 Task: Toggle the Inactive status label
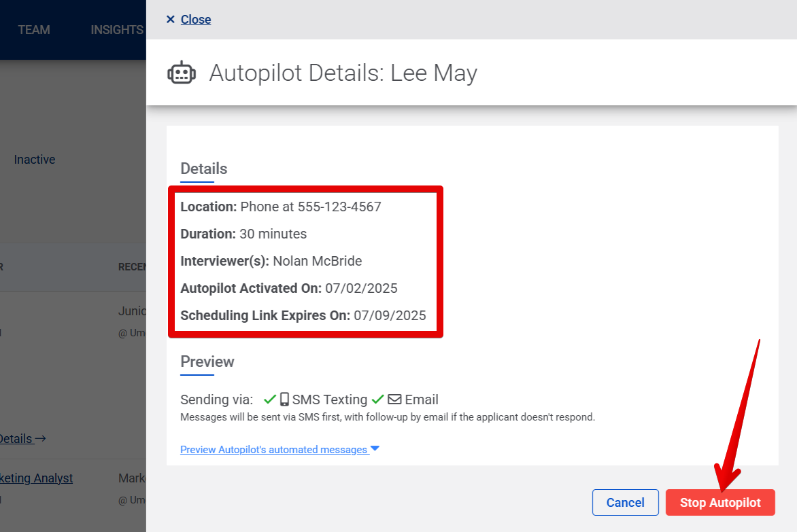pos(34,159)
